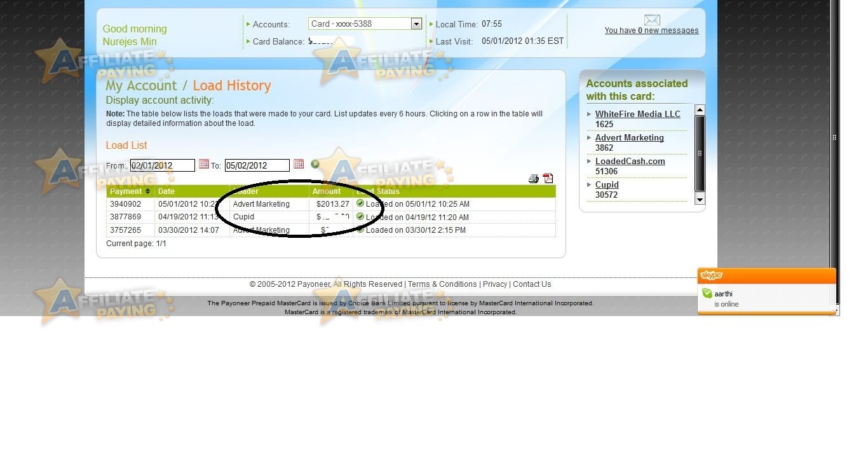868x463 pixels.
Task: Expand the LoadedCash.com arrow bullet
Action: coord(589,162)
